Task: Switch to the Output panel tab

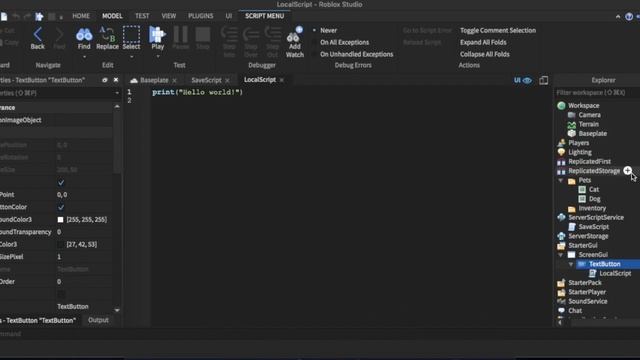Action: pyautogui.click(x=98, y=320)
